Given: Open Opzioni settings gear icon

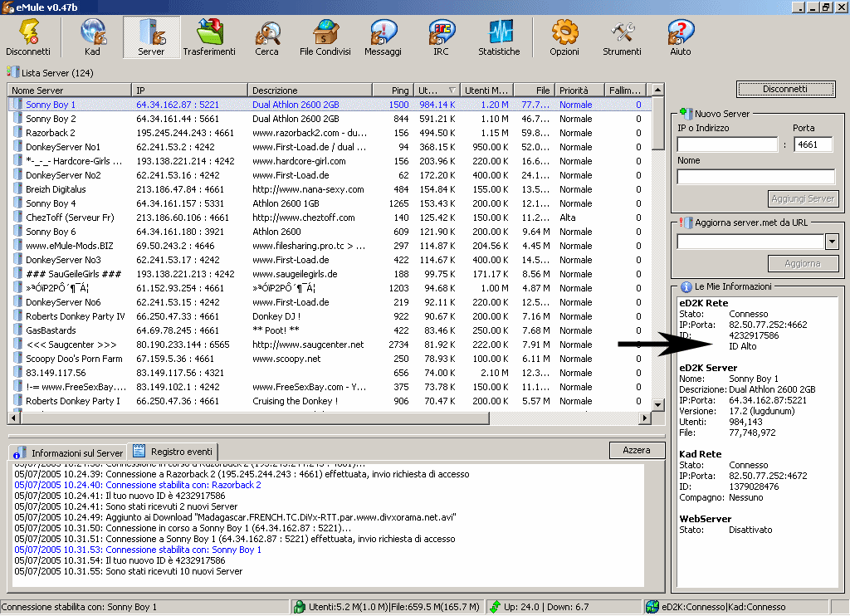Looking at the screenshot, I should point(564,38).
